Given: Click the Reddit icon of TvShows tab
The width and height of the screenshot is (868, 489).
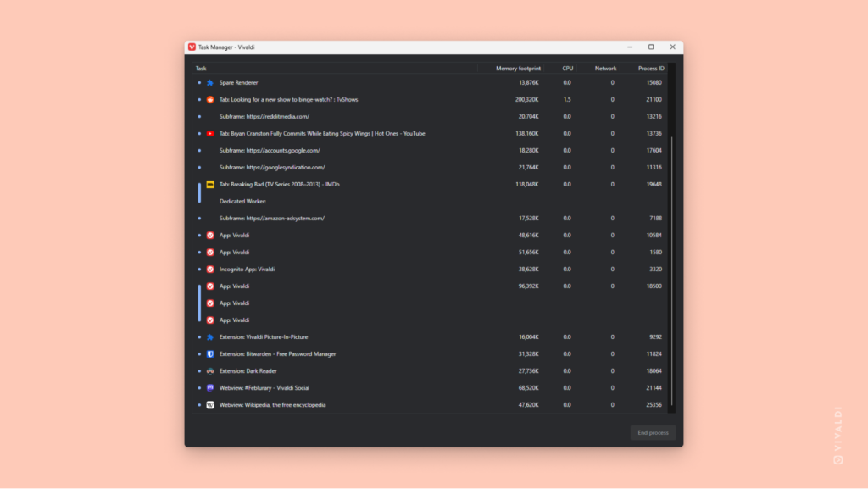Looking at the screenshot, I should click(x=210, y=99).
